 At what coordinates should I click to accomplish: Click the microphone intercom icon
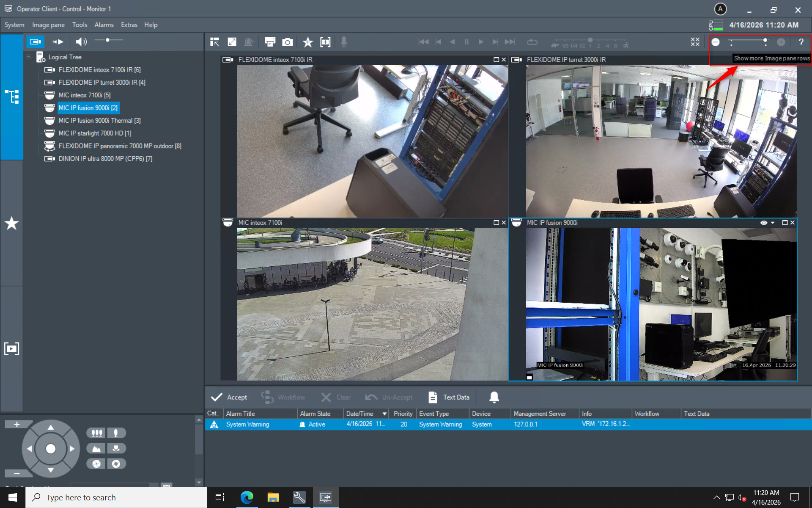(344, 42)
